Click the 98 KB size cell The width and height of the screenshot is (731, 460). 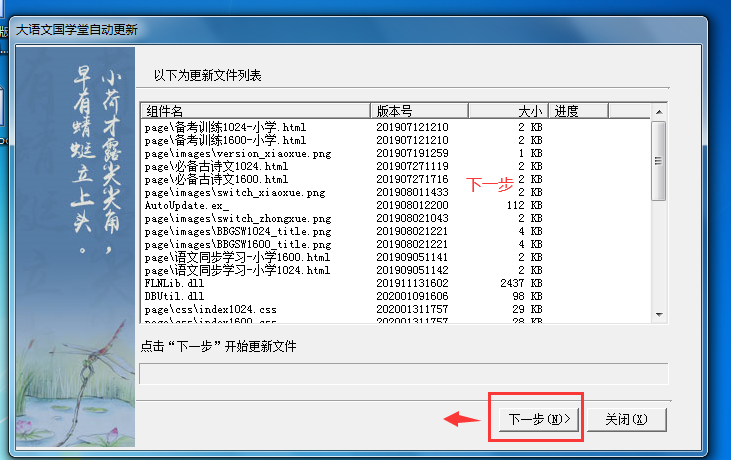pyautogui.click(x=527, y=296)
